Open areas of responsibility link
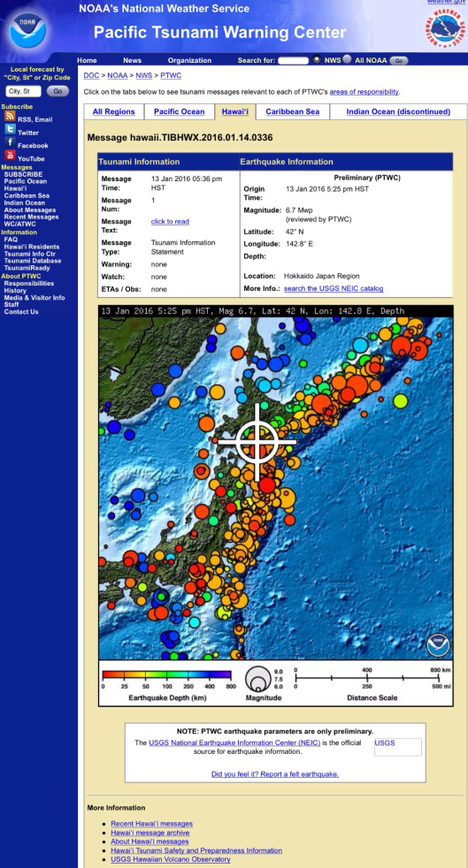Image resolution: width=468 pixels, height=868 pixels. pyautogui.click(x=364, y=92)
